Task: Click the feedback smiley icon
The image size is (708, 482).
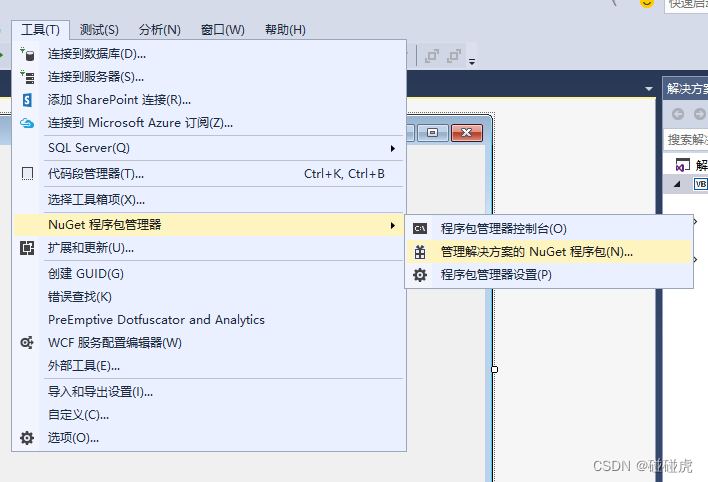Action: point(647,3)
